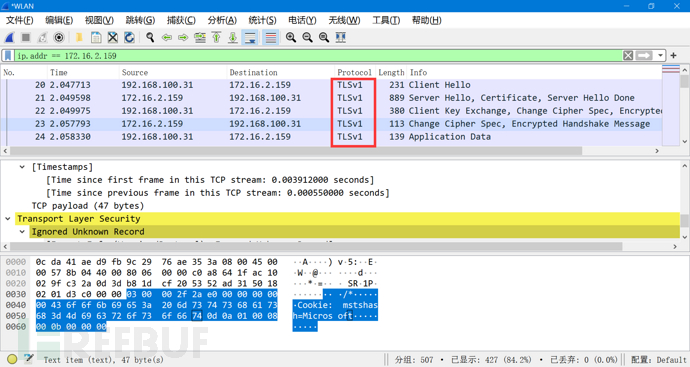
Task: Sort by the Time column header
Action: pyautogui.click(x=83, y=72)
